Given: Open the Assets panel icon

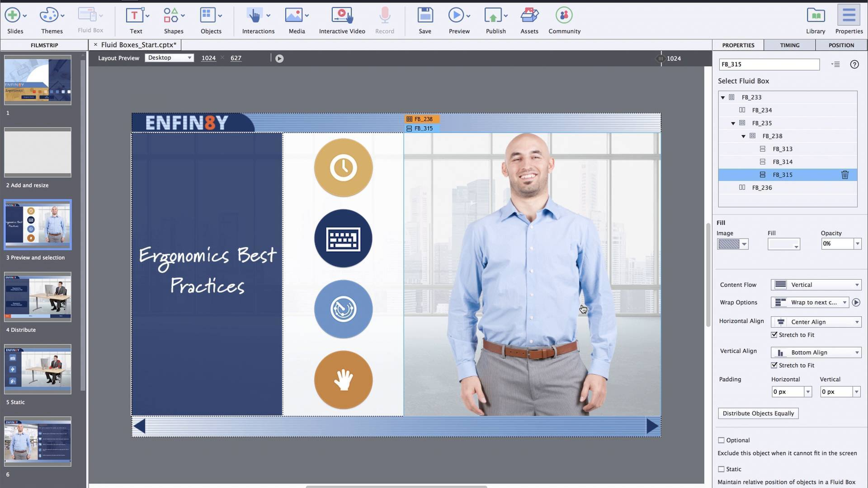Looking at the screenshot, I should coord(529,15).
